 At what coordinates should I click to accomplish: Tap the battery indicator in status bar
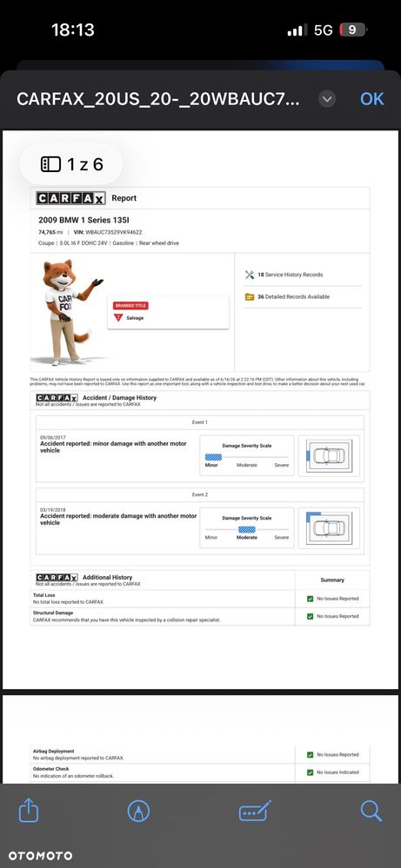pyautogui.click(x=353, y=30)
